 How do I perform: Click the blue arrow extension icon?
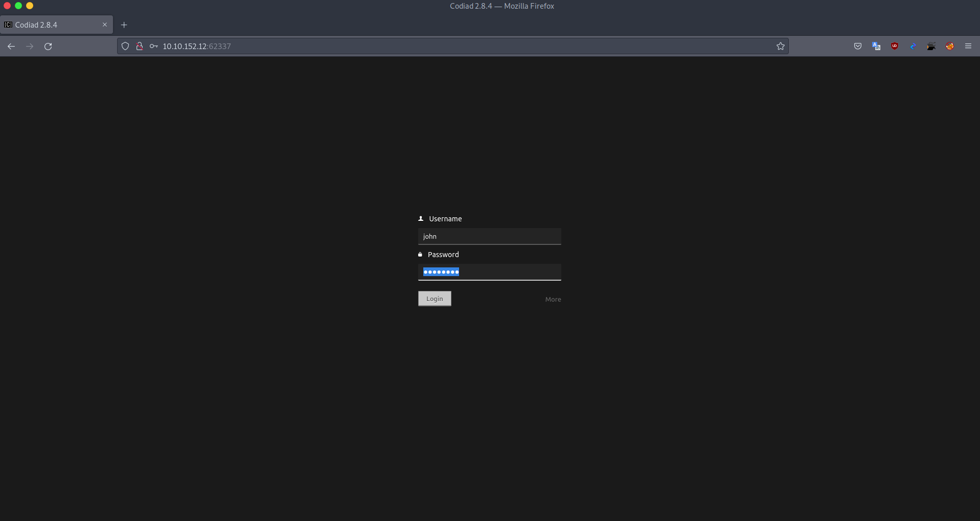(x=913, y=47)
